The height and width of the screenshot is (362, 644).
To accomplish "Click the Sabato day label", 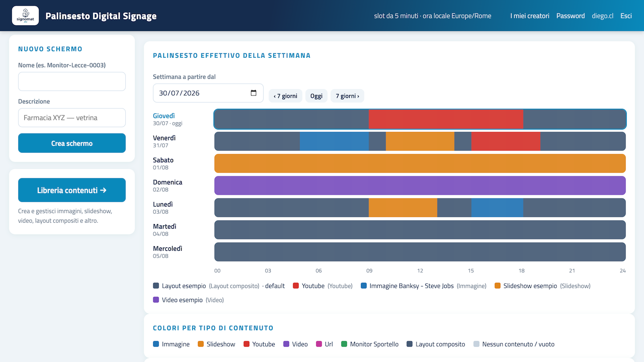I will pyautogui.click(x=163, y=160).
